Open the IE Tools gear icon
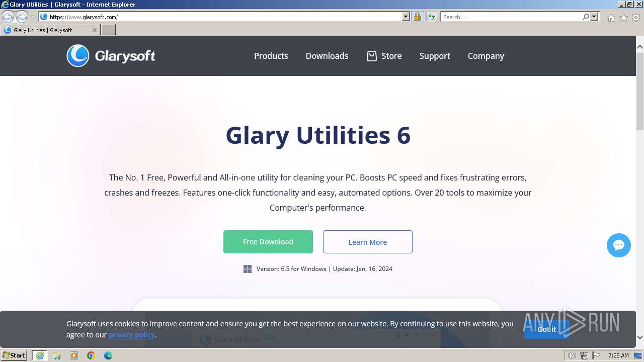This screenshot has width=644, height=362. pos(636,18)
